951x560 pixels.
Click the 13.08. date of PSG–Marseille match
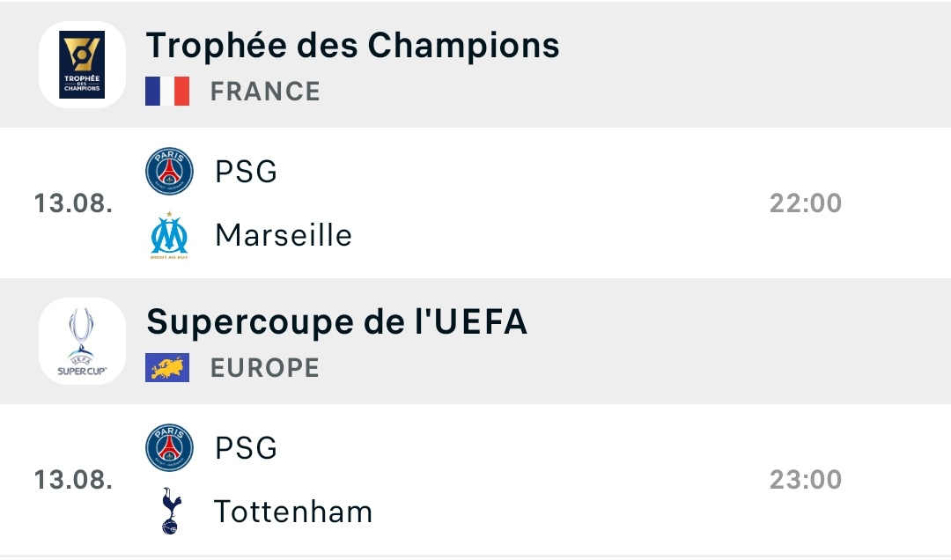[73, 203]
